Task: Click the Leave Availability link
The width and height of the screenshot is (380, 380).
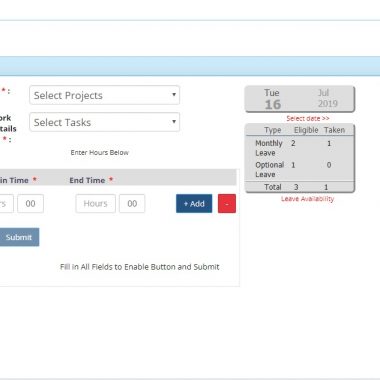Action: coord(307,199)
